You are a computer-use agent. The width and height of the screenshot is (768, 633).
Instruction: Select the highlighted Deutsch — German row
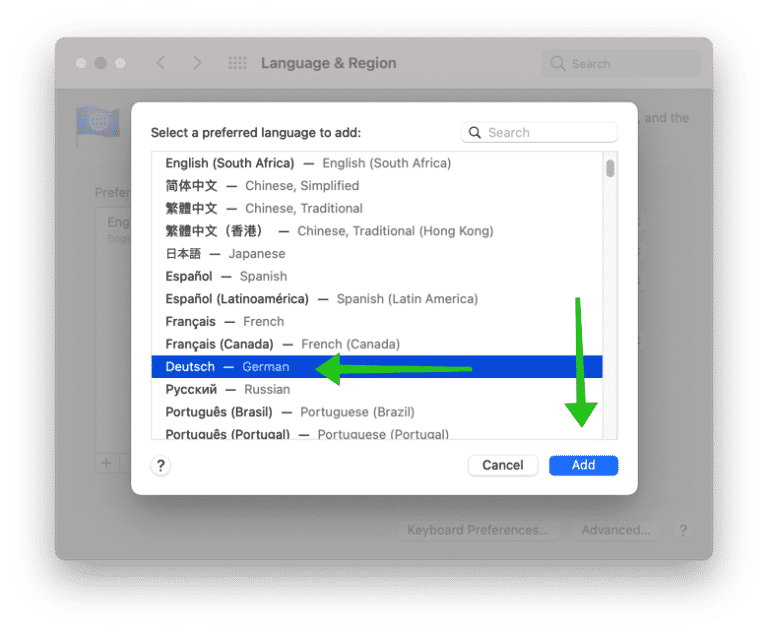click(x=377, y=366)
